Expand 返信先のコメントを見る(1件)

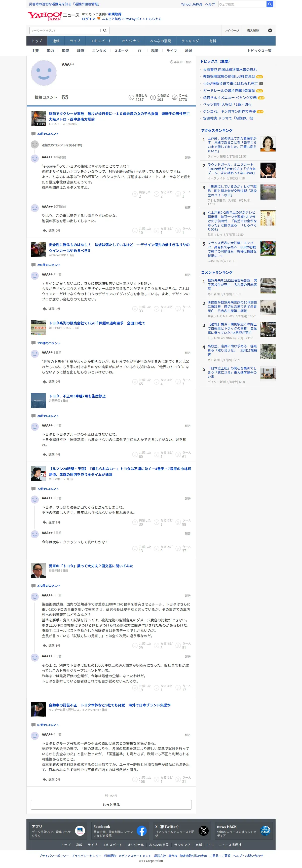click(62, 145)
